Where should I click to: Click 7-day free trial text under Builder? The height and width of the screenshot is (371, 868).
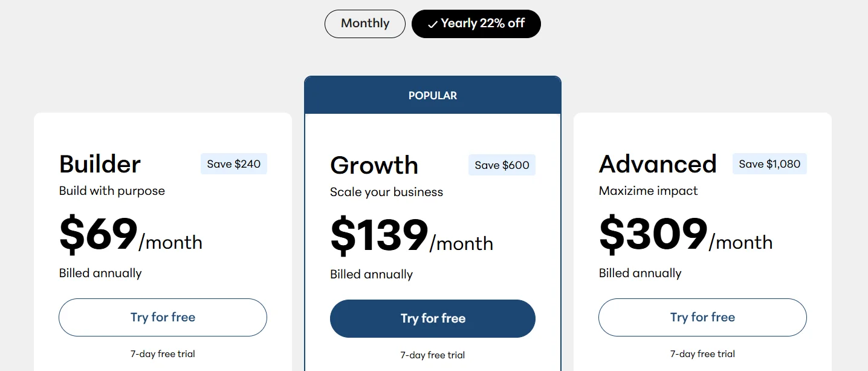click(163, 354)
